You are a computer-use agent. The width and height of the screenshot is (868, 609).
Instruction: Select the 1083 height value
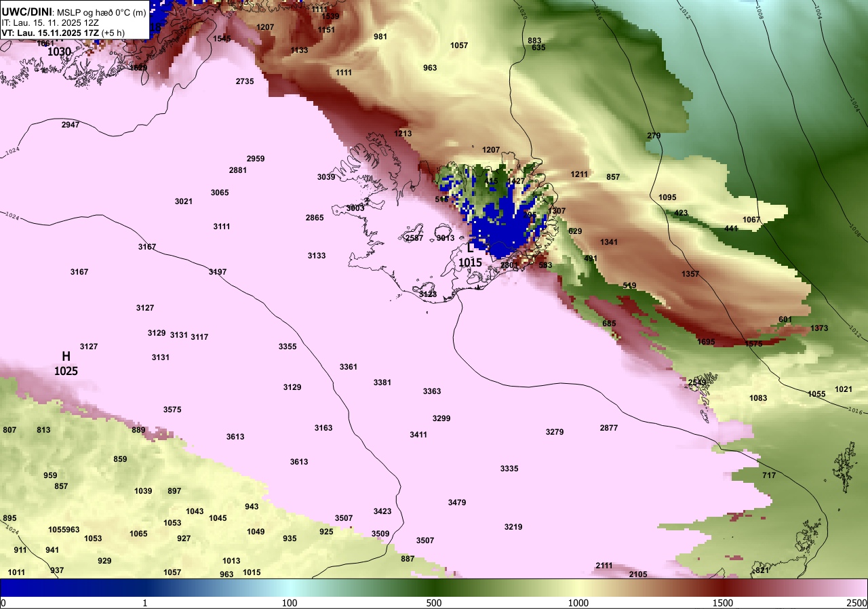click(758, 398)
